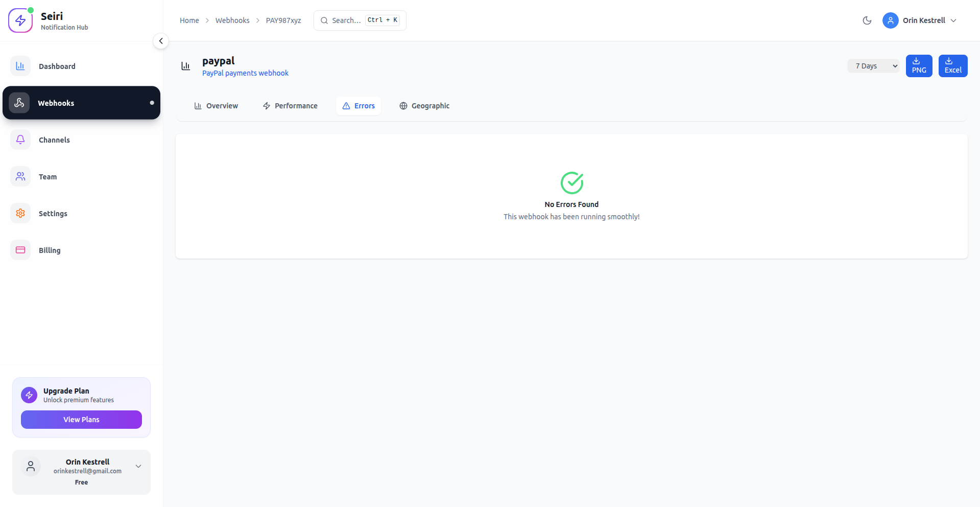The width and height of the screenshot is (980, 507).
Task: Expand the sidebar user profile card chevron
Action: [x=138, y=466]
